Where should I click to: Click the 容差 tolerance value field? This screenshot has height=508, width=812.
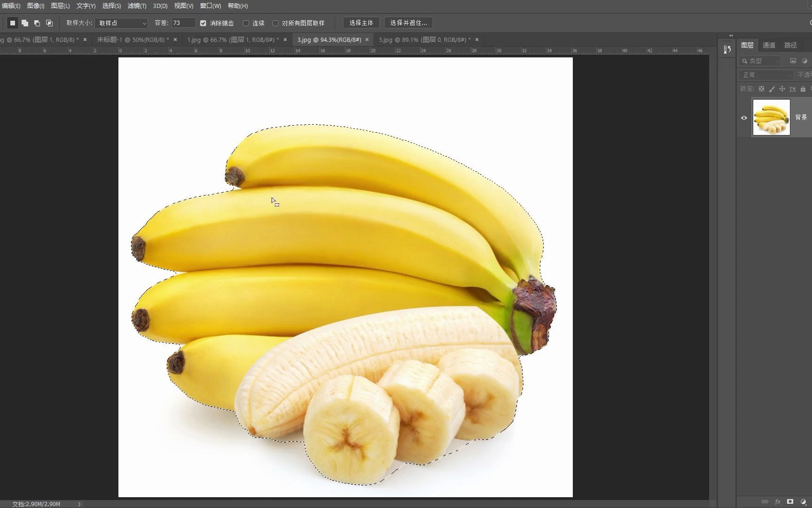(183, 23)
